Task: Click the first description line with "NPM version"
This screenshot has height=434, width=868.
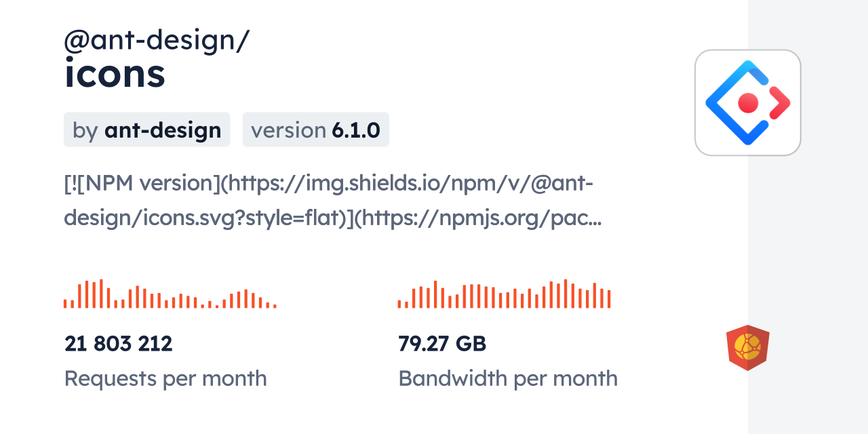Action: (x=328, y=183)
